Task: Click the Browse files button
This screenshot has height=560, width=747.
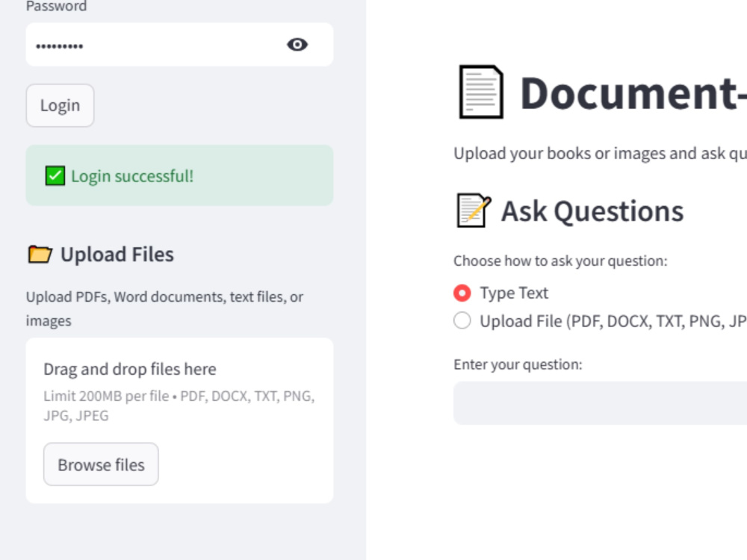Action: (101, 464)
